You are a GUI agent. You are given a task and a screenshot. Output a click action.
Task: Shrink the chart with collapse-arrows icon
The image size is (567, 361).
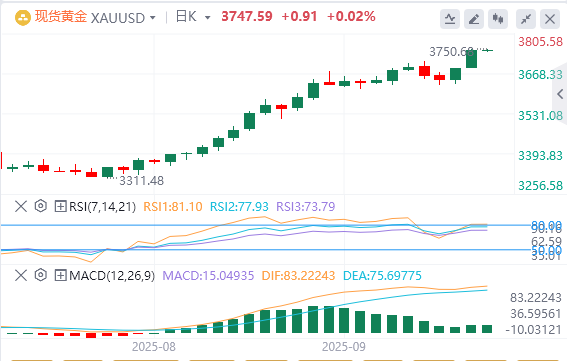pyautogui.click(x=526, y=19)
